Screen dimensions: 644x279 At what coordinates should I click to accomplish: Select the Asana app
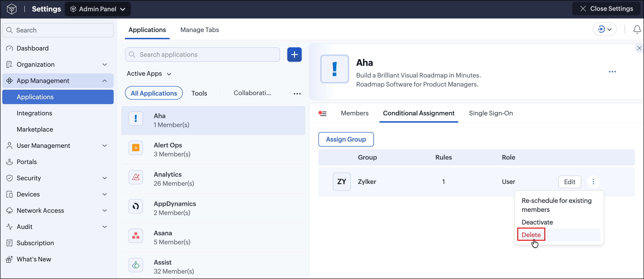click(213, 238)
